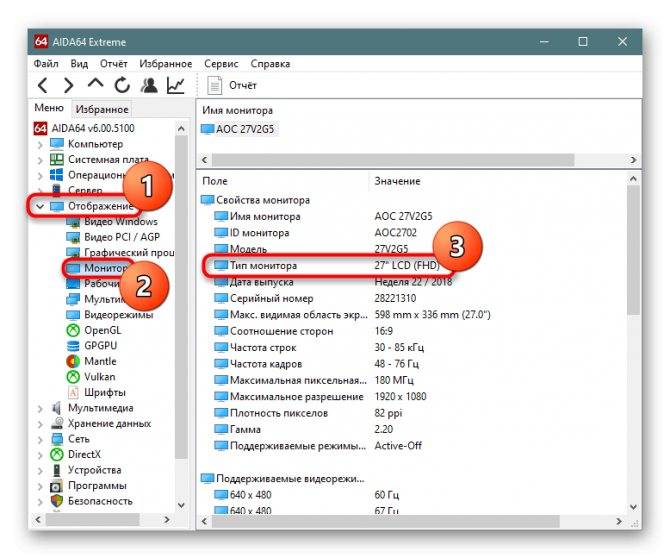Click the tree panel vertical scrollbar thumb
The height and width of the screenshot is (558, 670).
click(x=181, y=297)
